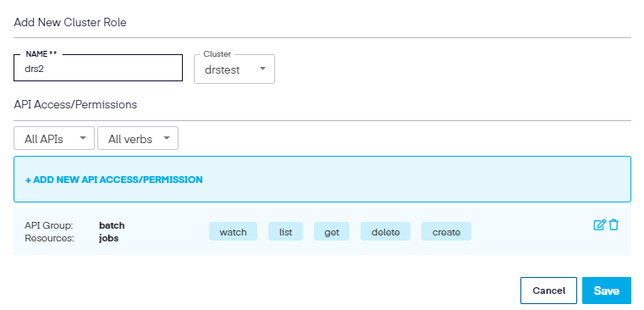Save the new cluster role
644x310 pixels.
tap(606, 291)
